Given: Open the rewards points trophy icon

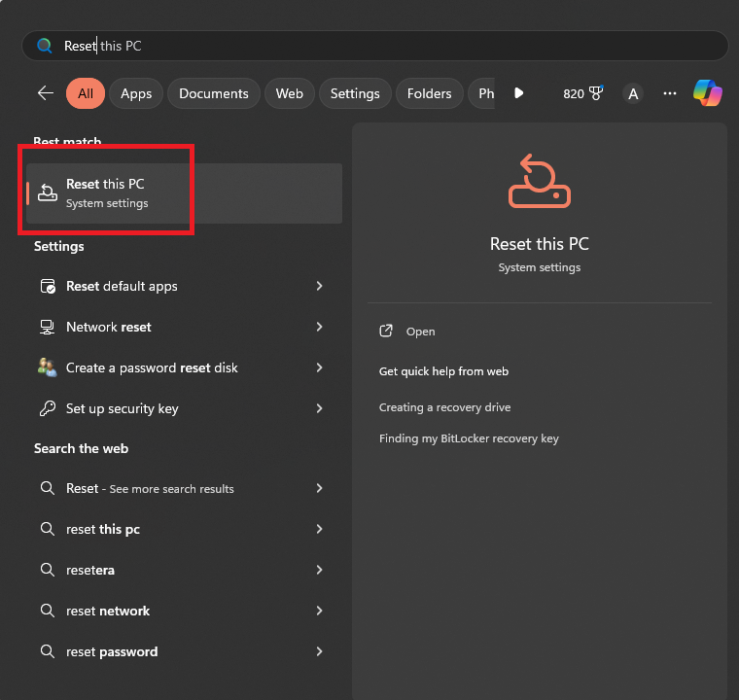Looking at the screenshot, I should click(596, 93).
